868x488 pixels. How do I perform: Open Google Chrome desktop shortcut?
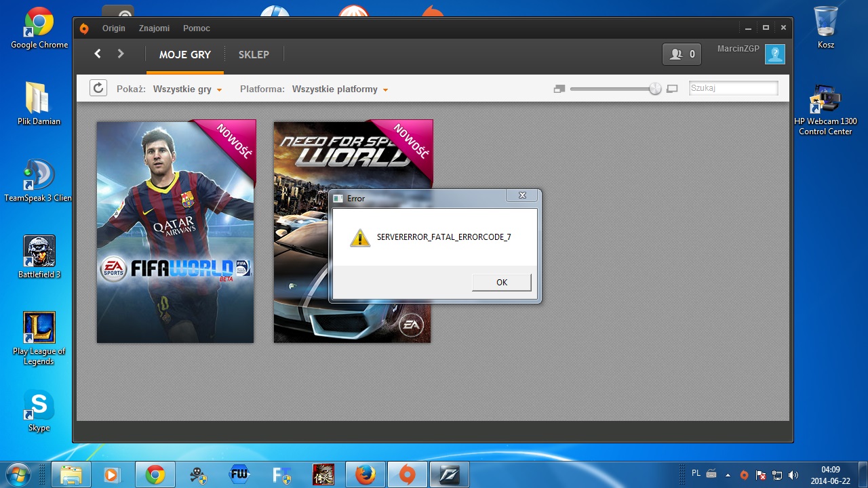pyautogui.click(x=39, y=28)
